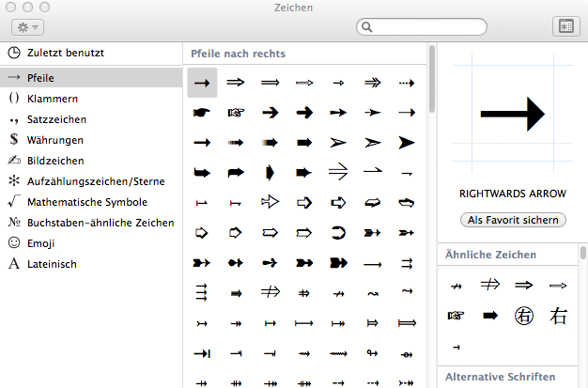The width and height of the screenshot is (588, 388).
Task: Pick circled 右 character in Ähnliche Zeichen
Action: point(524,316)
